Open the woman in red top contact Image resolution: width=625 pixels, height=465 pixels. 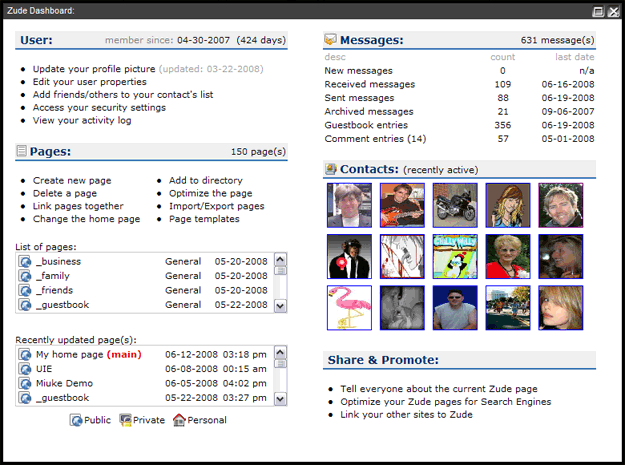(508, 256)
